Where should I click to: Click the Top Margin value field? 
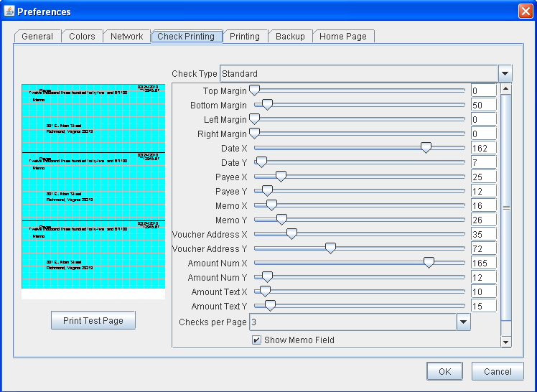pyautogui.click(x=484, y=90)
